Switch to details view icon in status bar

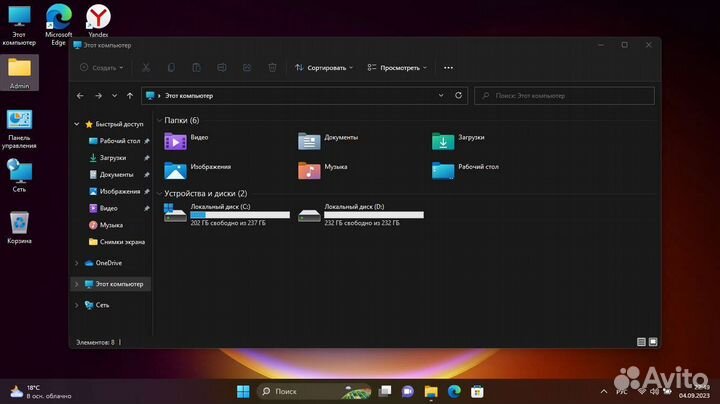641,342
